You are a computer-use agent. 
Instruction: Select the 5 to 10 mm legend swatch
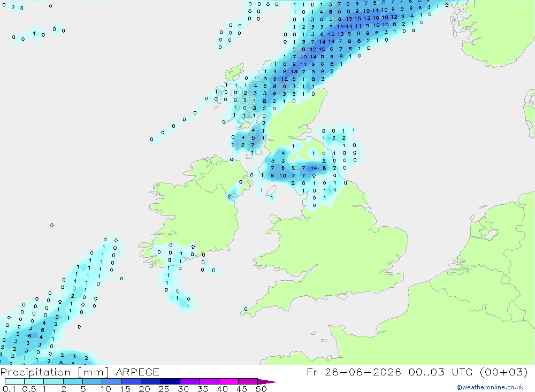pos(93,381)
